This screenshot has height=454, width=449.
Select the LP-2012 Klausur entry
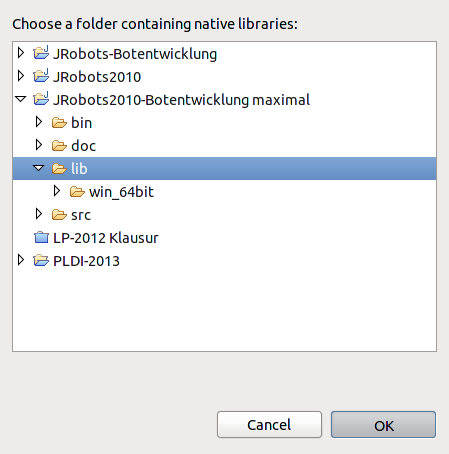[x=106, y=238]
